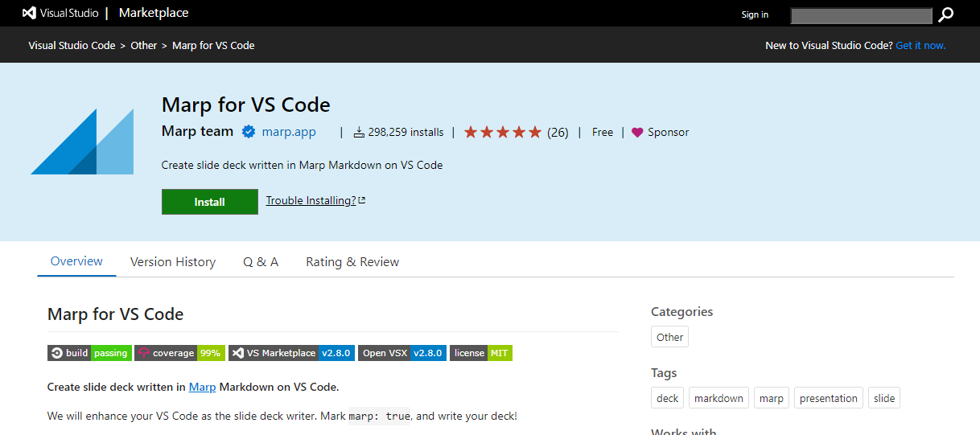Follow the Marp link in description
The width and height of the screenshot is (980, 435).
point(202,387)
